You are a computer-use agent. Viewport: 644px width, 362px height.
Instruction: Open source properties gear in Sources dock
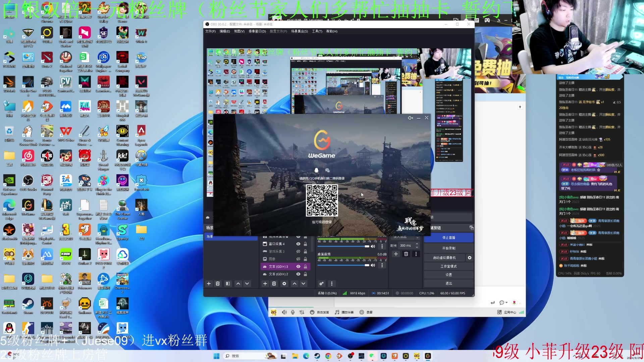point(284,284)
